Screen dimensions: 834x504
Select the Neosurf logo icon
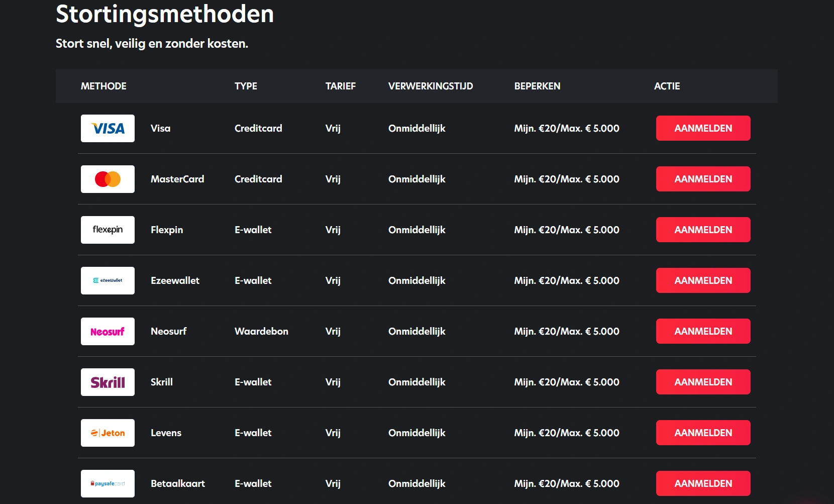[108, 332]
